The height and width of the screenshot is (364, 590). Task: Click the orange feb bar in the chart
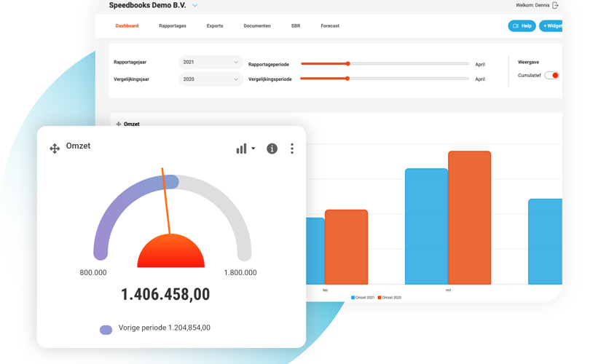346,247
